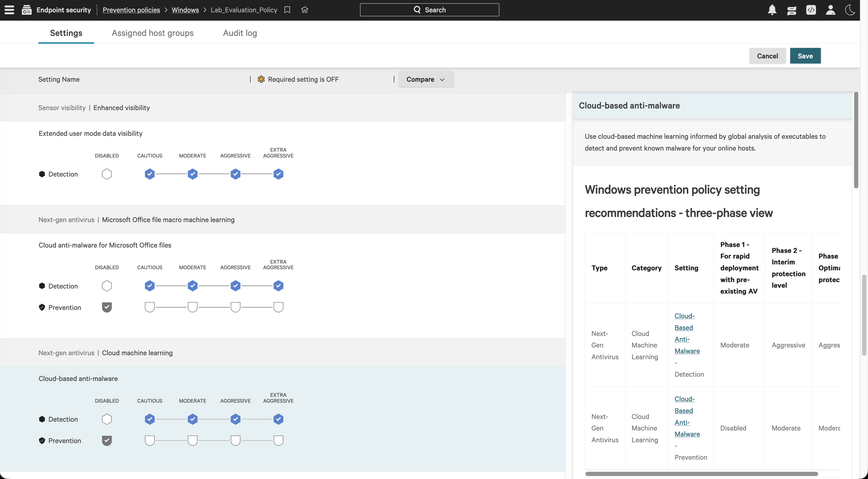Set Extended user mode detection to Aggressive
Screen dimensions: 868x479
(236, 174)
